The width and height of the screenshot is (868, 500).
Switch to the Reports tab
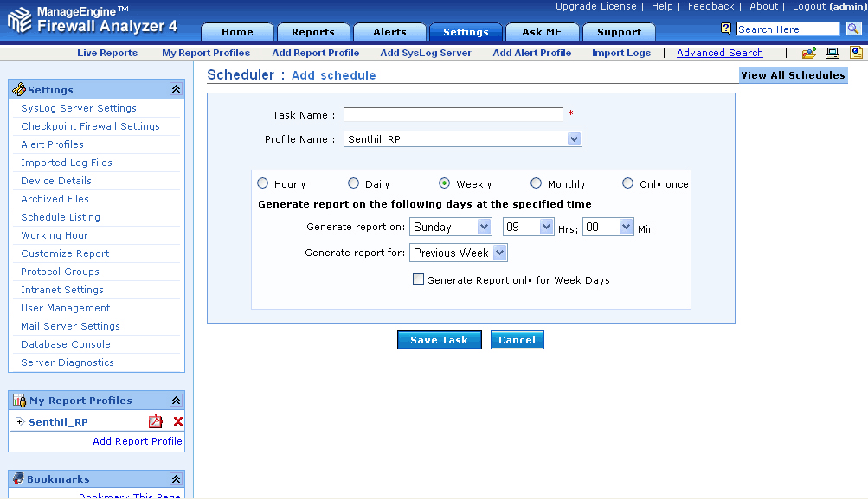[x=312, y=32]
